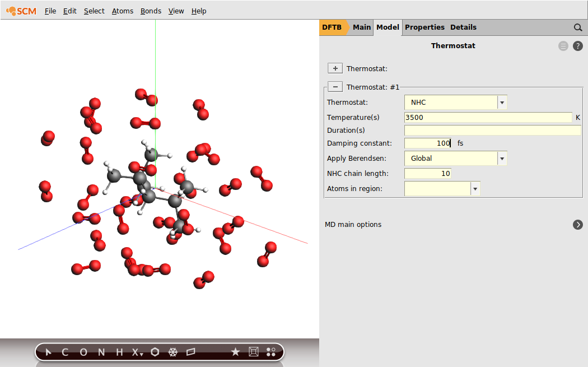
Task: Click the Temperature(s) field showing 3500
Action: pyautogui.click(x=488, y=118)
